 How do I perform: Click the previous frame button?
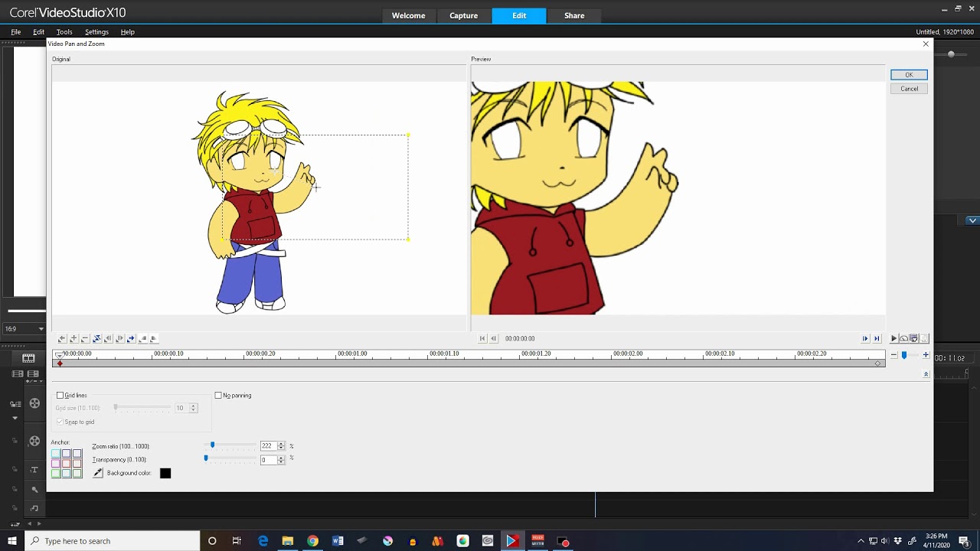coord(493,338)
